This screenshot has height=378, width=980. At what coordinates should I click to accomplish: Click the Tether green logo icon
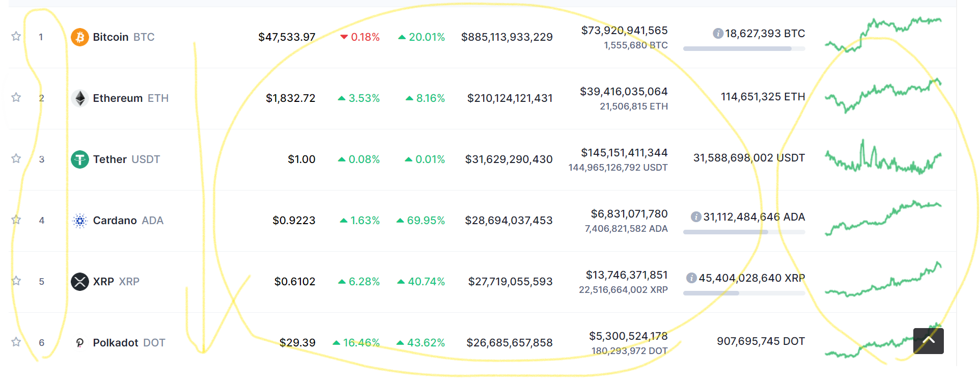pyautogui.click(x=79, y=159)
